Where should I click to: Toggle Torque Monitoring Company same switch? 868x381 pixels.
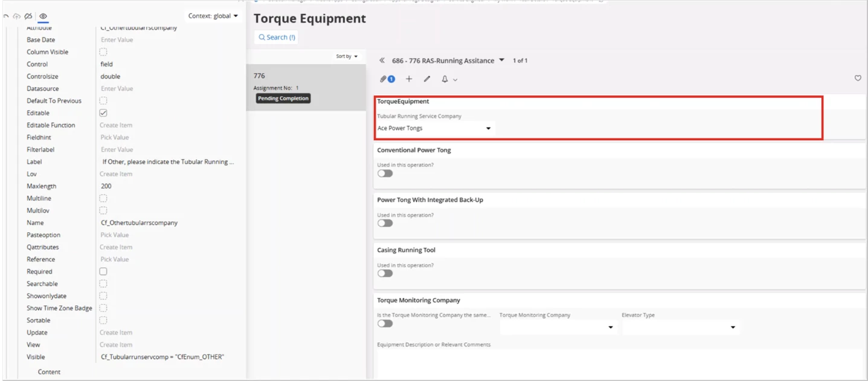pyautogui.click(x=385, y=324)
